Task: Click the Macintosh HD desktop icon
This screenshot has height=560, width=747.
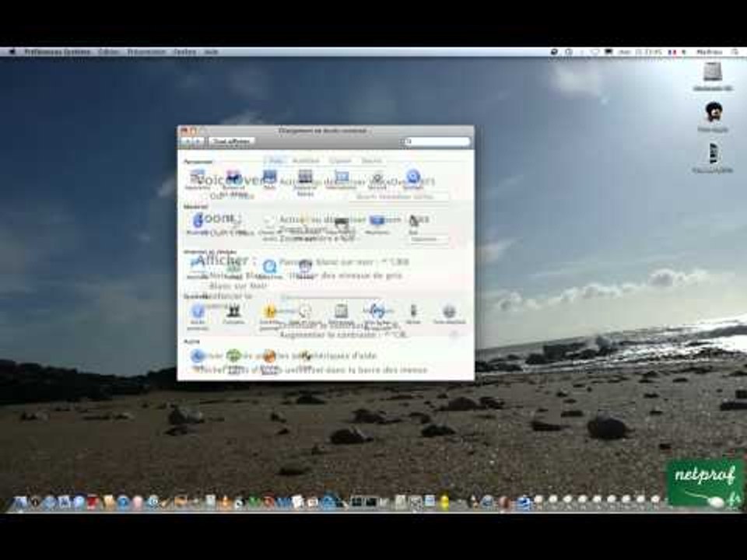Action: [713, 76]
